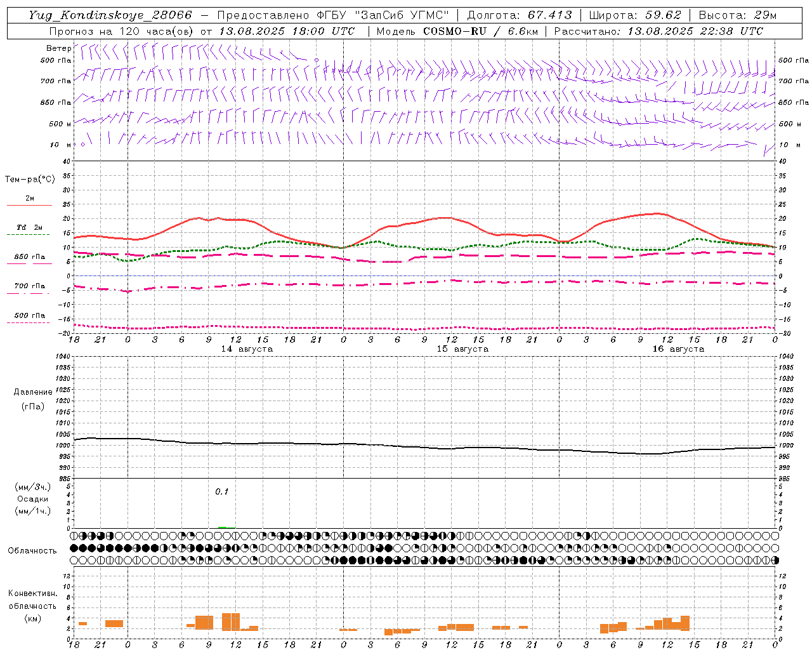Click the Долгота: 67.413 longitude value

520,15
